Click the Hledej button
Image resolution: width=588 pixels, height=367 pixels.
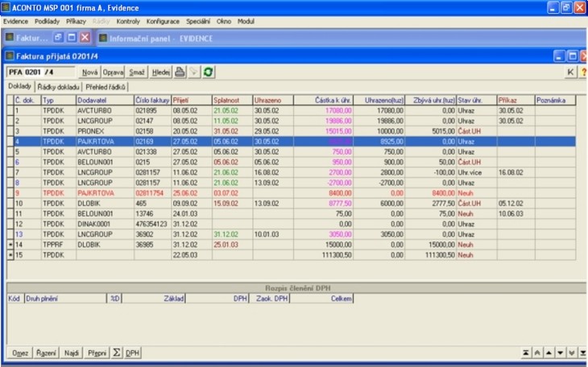(x=161, y=72)
